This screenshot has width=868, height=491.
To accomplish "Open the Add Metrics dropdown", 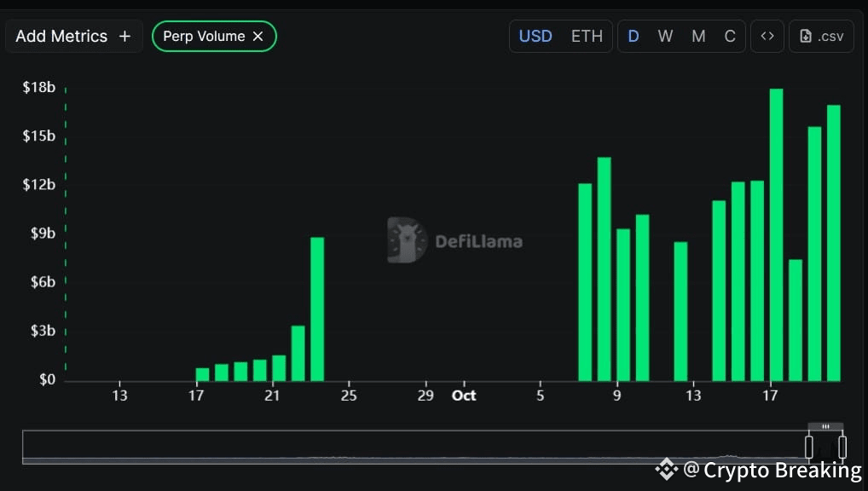I will click(x=73, y=37).
